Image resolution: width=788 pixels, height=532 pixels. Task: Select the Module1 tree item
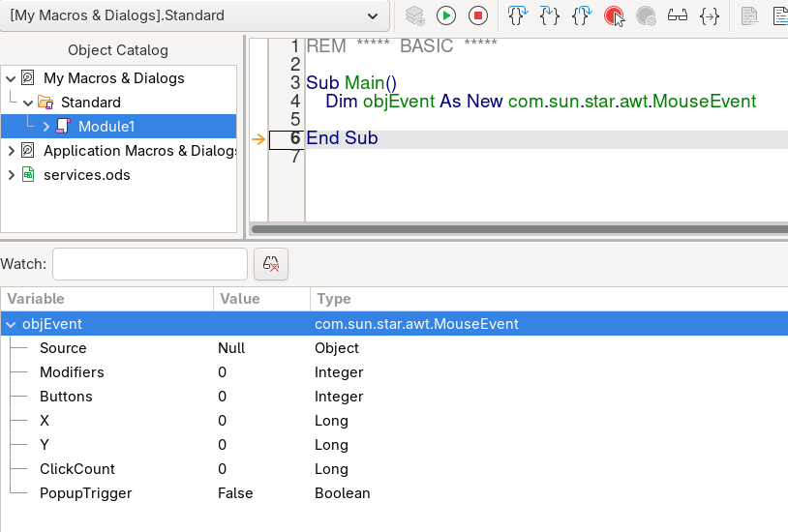(x=106, y=126)
